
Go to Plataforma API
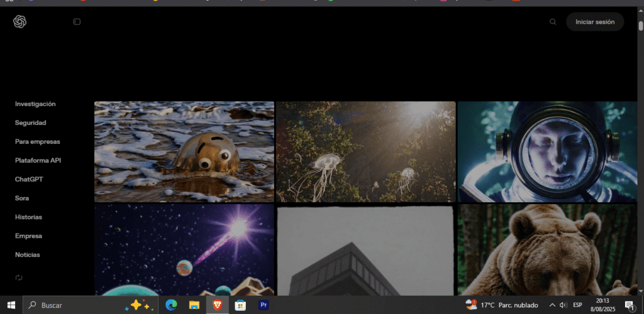tap(38, 160)
